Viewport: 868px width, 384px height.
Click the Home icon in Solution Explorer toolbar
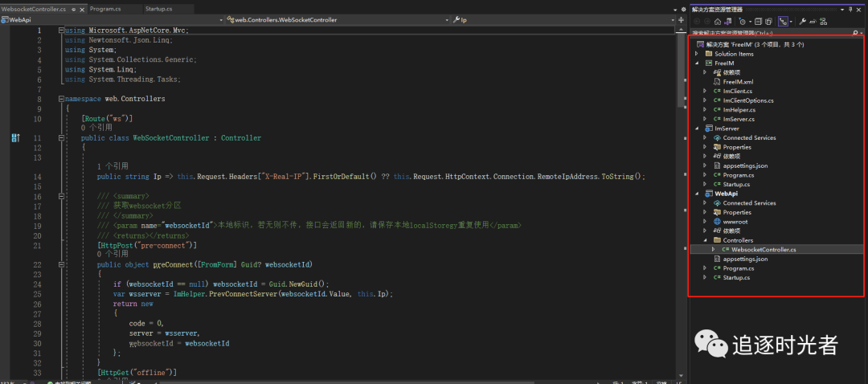(719, 21)
